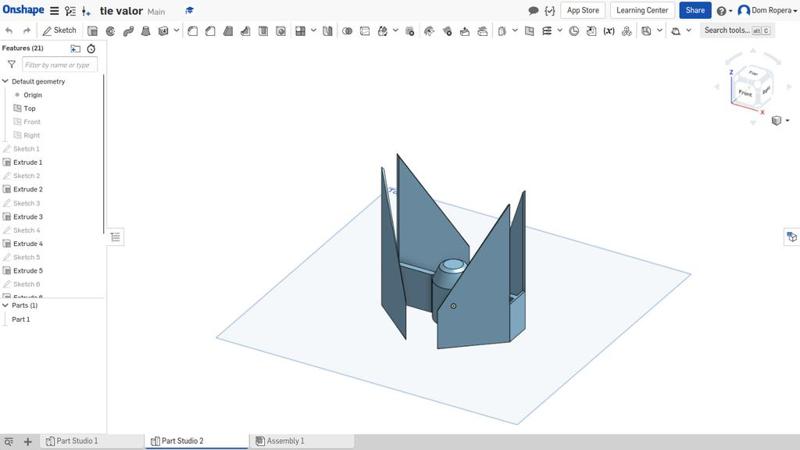Select the Origin item in the feature list
The height and width of the screenshot is (450, 800).
[33, 95]
